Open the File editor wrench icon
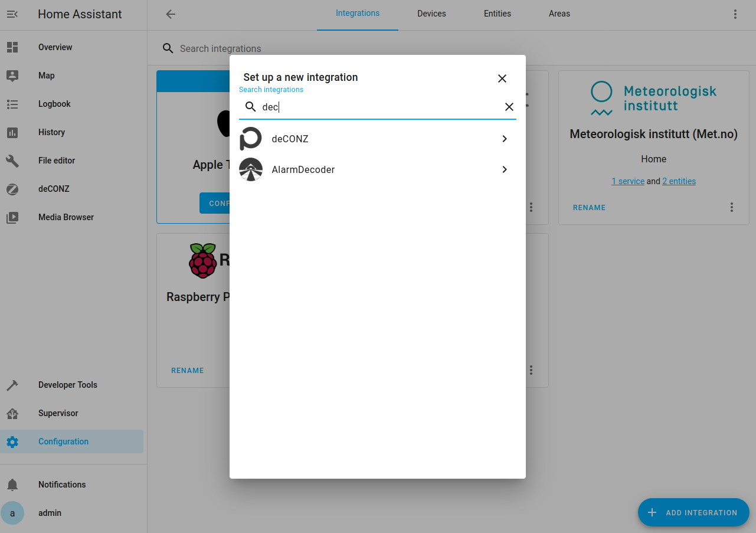 point(12,161)
